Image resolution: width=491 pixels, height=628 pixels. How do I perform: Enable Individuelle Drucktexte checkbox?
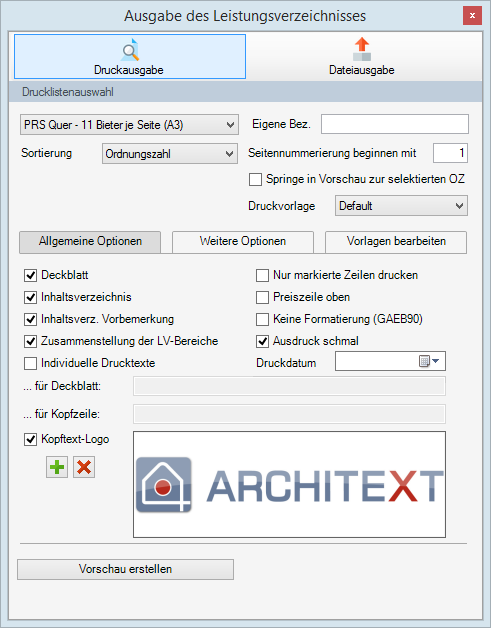[30, 364]
